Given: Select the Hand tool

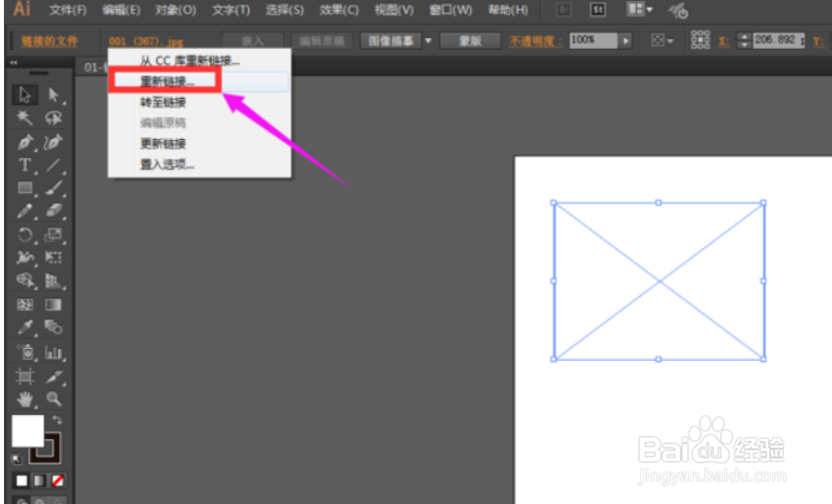Looking at the screenshot, I should click(x=25, y=399).
